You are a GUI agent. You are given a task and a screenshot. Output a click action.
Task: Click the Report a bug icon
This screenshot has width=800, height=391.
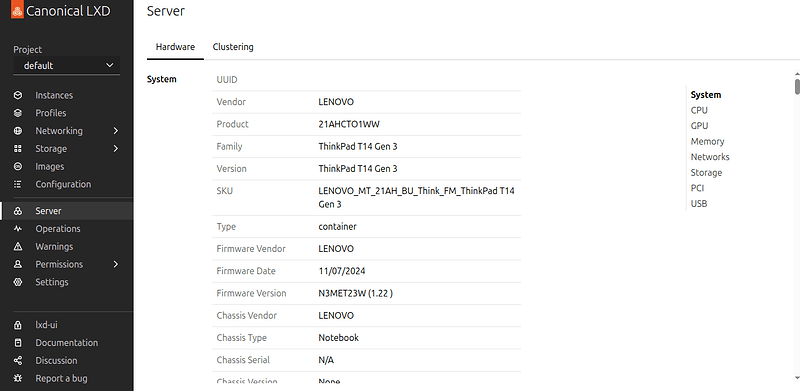(18, 378)
